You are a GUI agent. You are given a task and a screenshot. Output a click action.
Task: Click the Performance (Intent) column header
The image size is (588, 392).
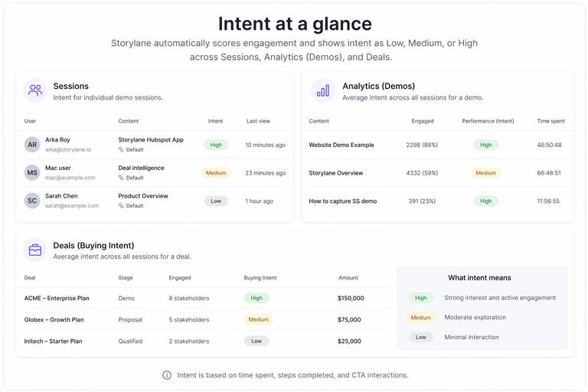(488, 121)
